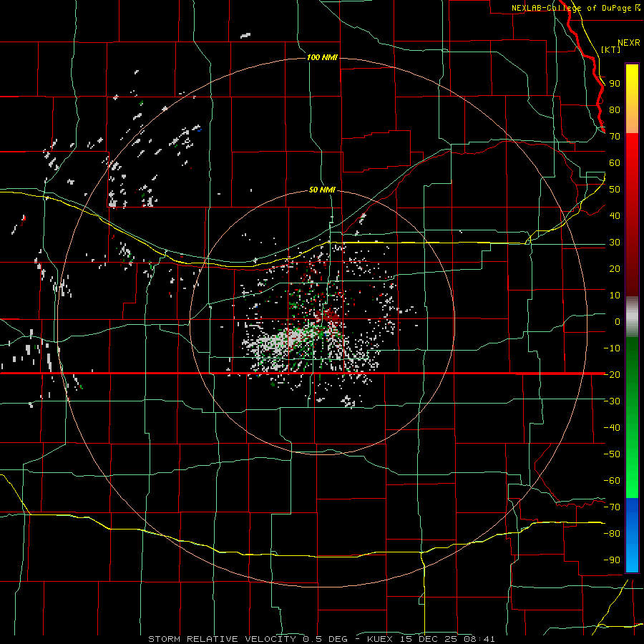Click the 60 value on velocity scale
The image size is (644, 644).
615,163
